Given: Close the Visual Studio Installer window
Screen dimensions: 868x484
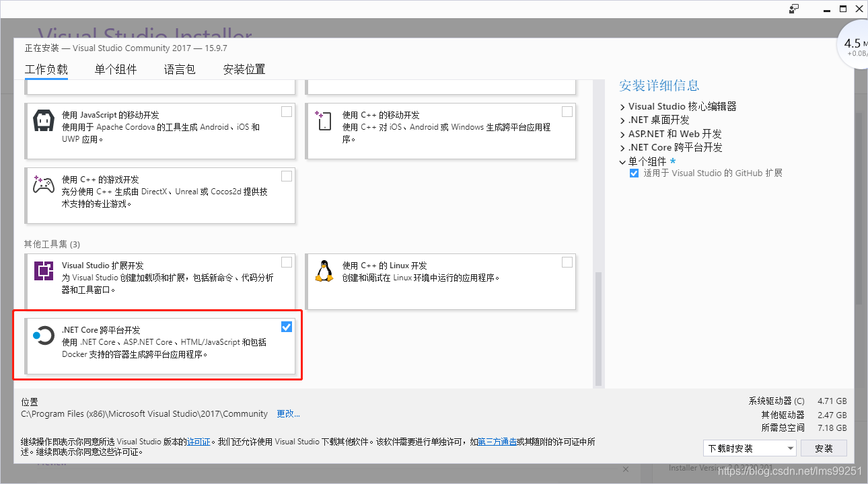Looking at the screenshot, I should click(859, 9).
